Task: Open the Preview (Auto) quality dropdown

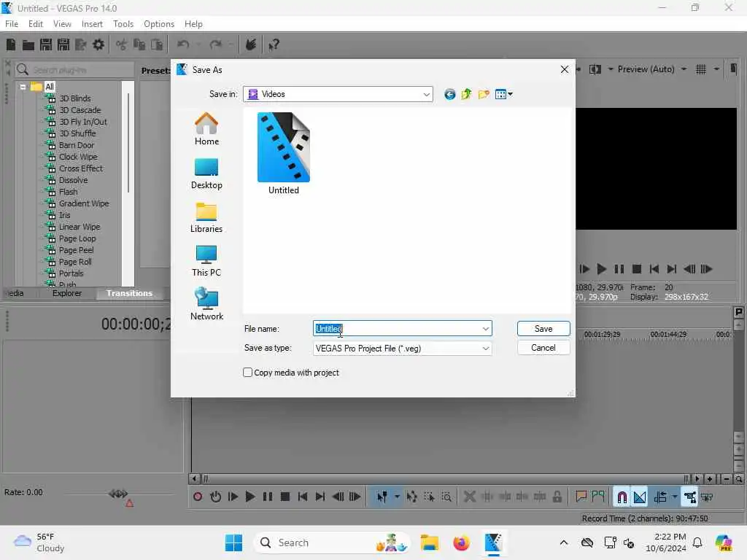Action: 684,69
